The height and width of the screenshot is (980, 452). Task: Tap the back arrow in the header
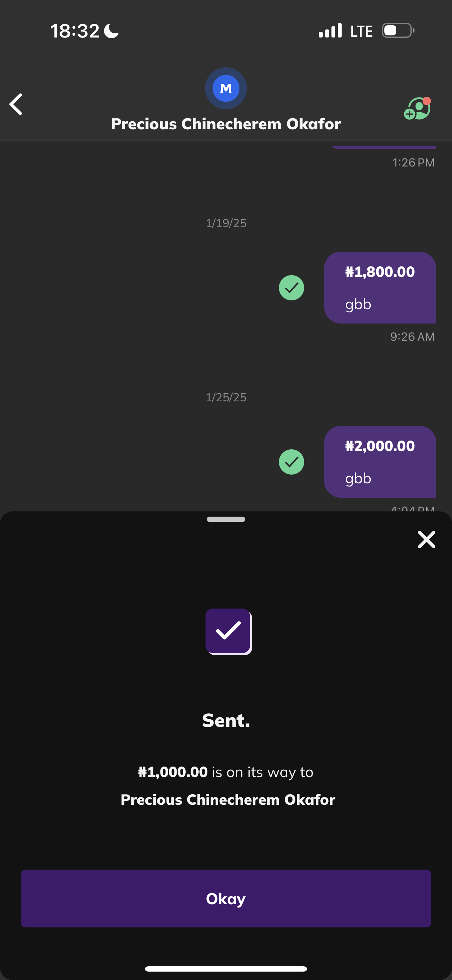coord(16,104)
